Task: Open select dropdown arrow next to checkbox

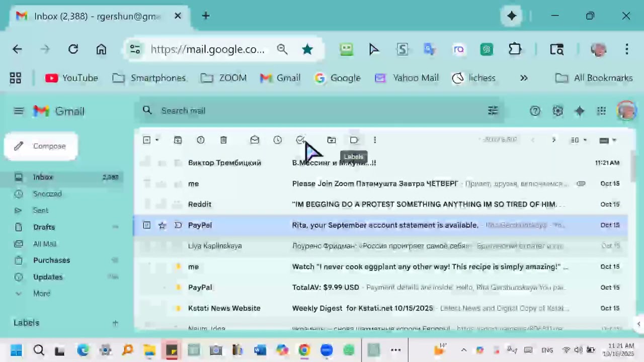Action: pyautogui.click(x=157, y=140)
